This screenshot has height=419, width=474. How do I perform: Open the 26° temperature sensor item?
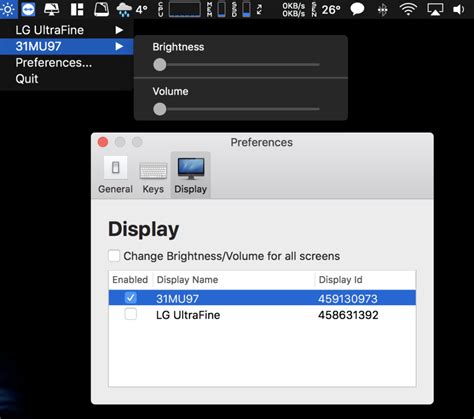click(x=331, y=10)
